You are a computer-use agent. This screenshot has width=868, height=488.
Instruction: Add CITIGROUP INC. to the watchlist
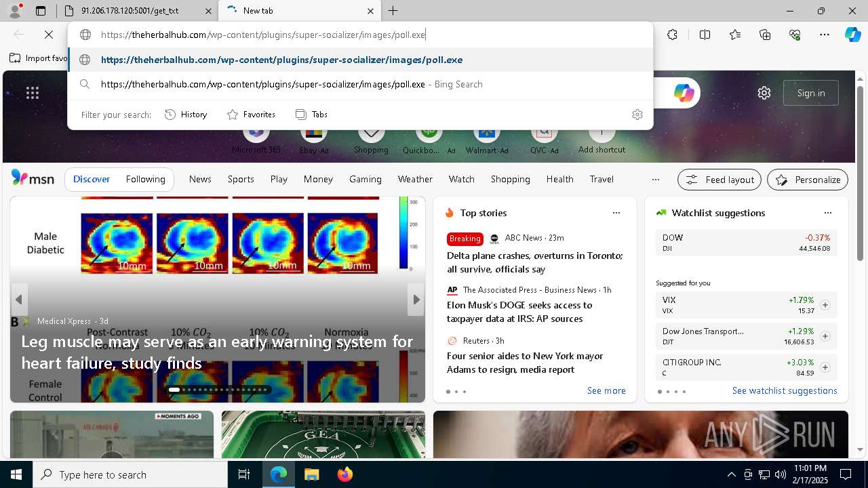pos(825,367)
